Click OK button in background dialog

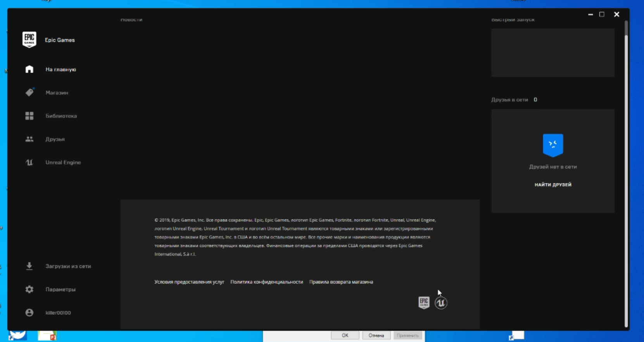click(x=345, y=335)
